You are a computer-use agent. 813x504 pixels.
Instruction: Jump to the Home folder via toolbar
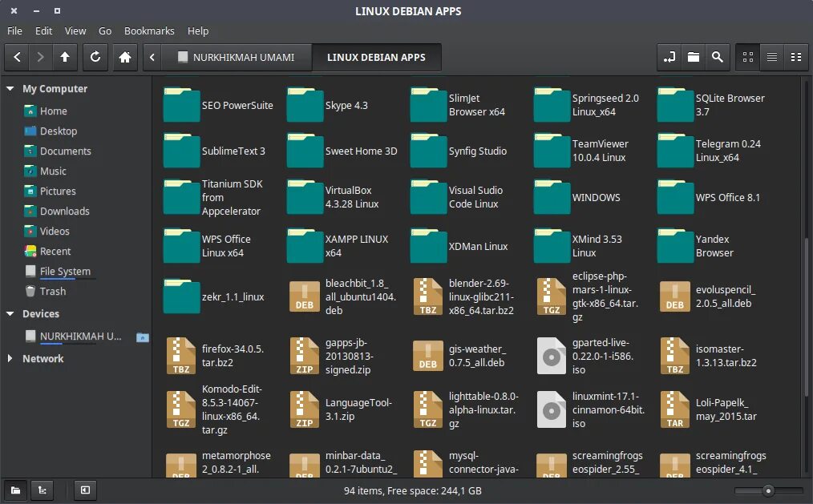125,57
